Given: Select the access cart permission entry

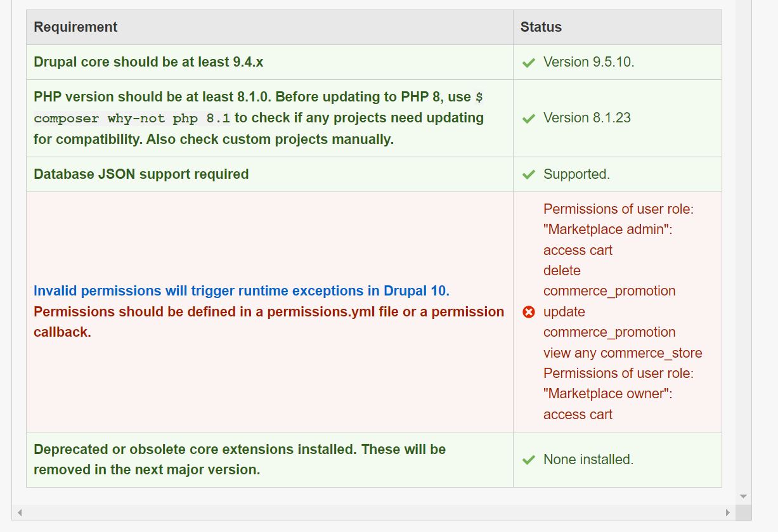Looking at the screenshot, I should (577, 250).
